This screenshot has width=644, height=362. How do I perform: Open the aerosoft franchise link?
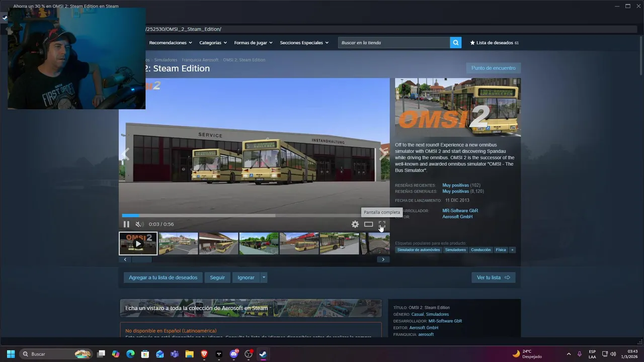pos(426,334)
